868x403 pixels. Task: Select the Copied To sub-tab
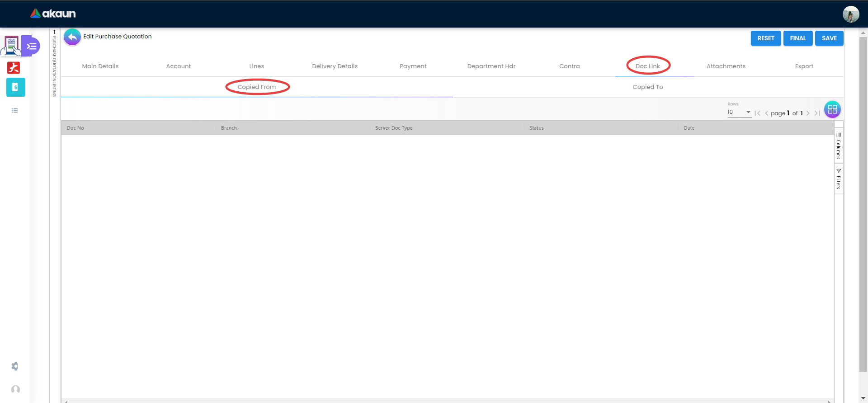pos(648,87)
